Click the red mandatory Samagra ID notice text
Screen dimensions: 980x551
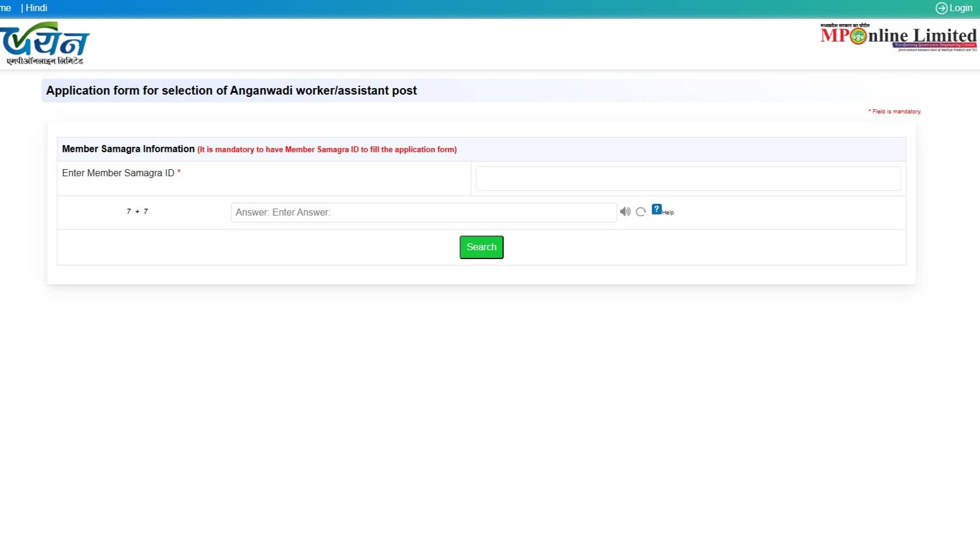(327, 149)
